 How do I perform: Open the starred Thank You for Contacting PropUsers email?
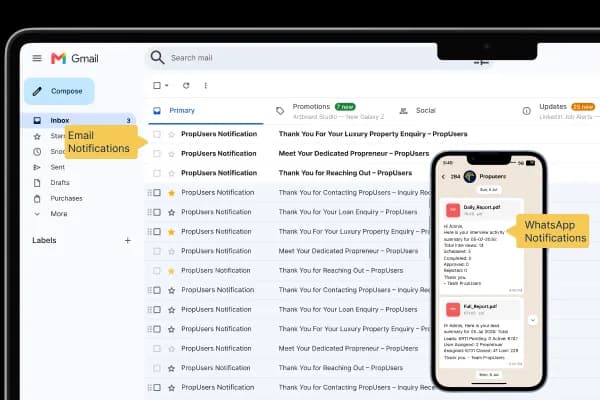click(x=354, y=193)
